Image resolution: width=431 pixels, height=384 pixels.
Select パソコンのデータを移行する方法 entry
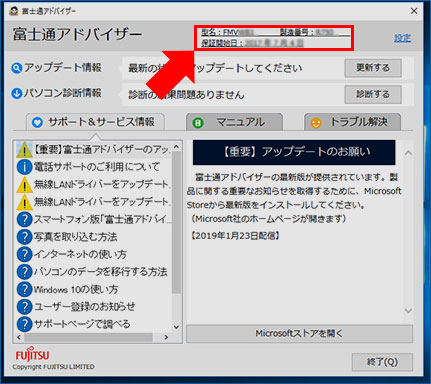point(101,272)
